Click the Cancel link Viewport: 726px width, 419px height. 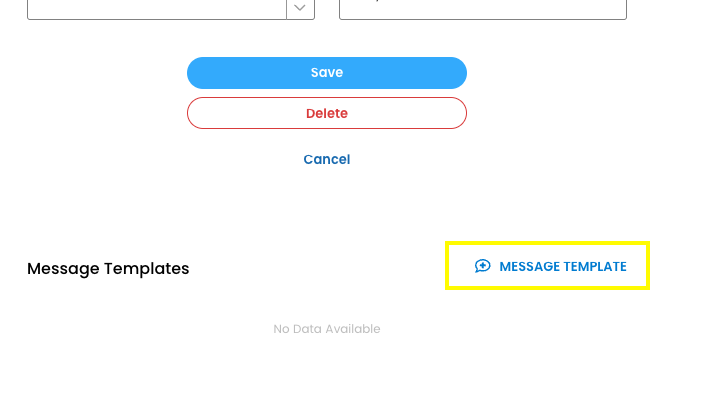[327, 159]
